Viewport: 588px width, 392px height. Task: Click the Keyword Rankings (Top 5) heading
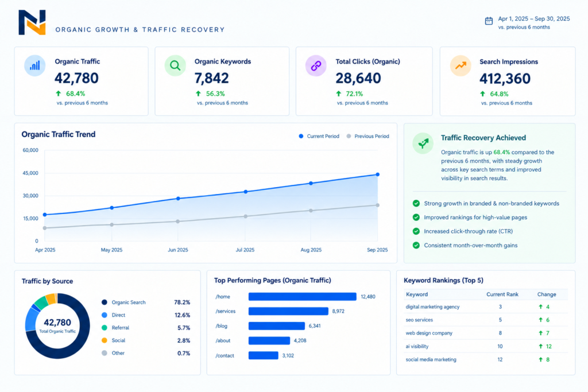click(x=444, y=280)
